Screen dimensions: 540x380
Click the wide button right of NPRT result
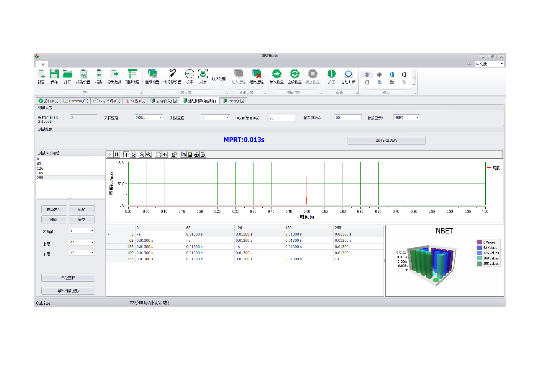tap(386, 140)
